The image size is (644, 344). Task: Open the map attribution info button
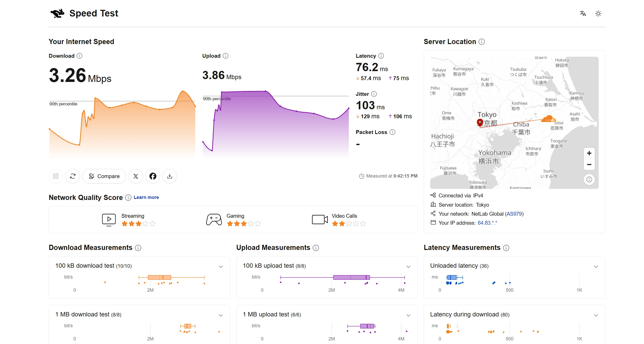(589, 179)
